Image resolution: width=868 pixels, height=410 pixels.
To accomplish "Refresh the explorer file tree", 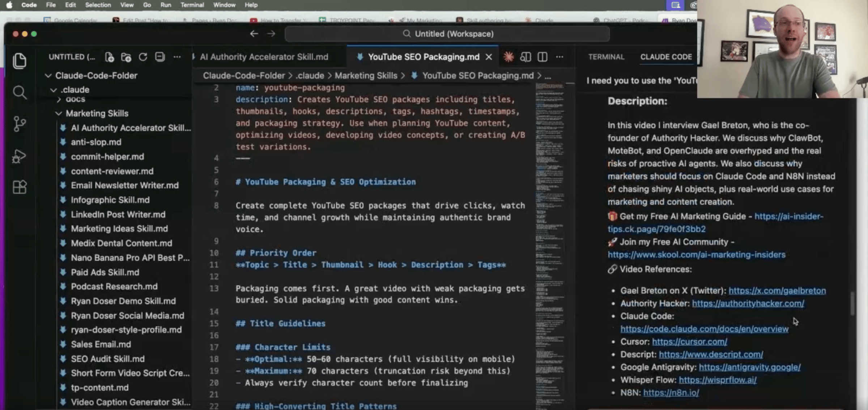I will (x=143, y=57).
